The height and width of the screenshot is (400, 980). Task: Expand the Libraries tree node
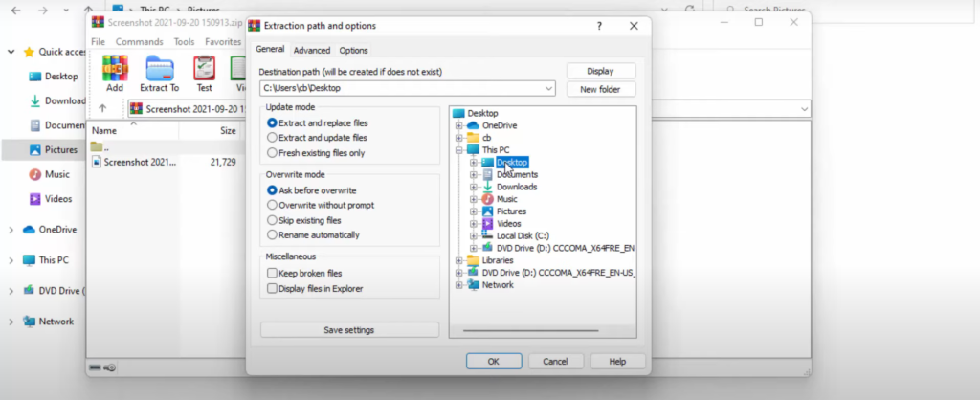(x=459, y=260)
